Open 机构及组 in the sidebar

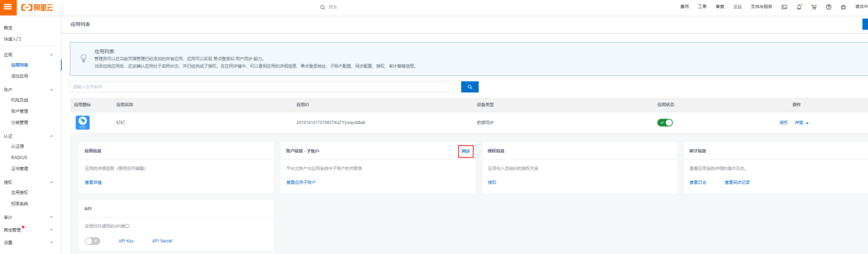(20, 100)
